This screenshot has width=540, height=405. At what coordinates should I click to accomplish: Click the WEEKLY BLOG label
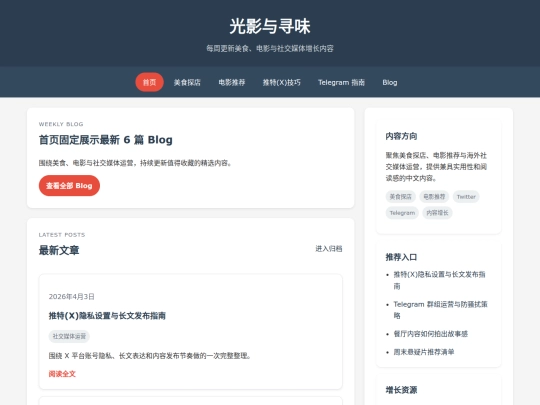(61, 124)
